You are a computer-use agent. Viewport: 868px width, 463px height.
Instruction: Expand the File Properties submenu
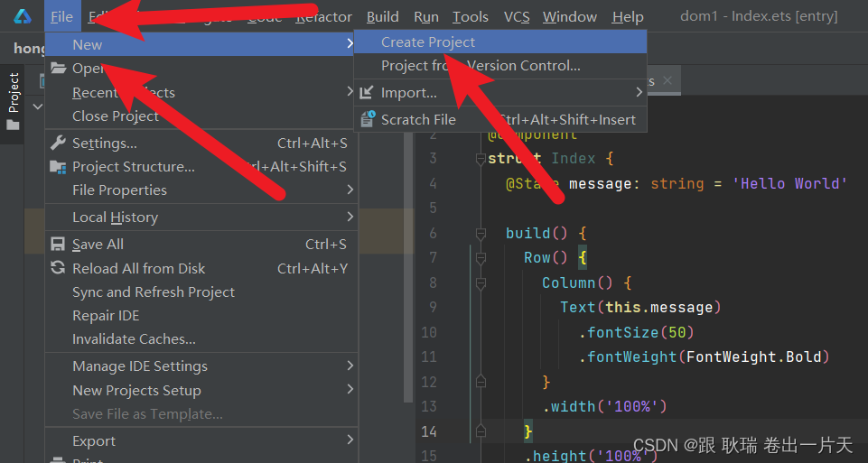point(350,190)
